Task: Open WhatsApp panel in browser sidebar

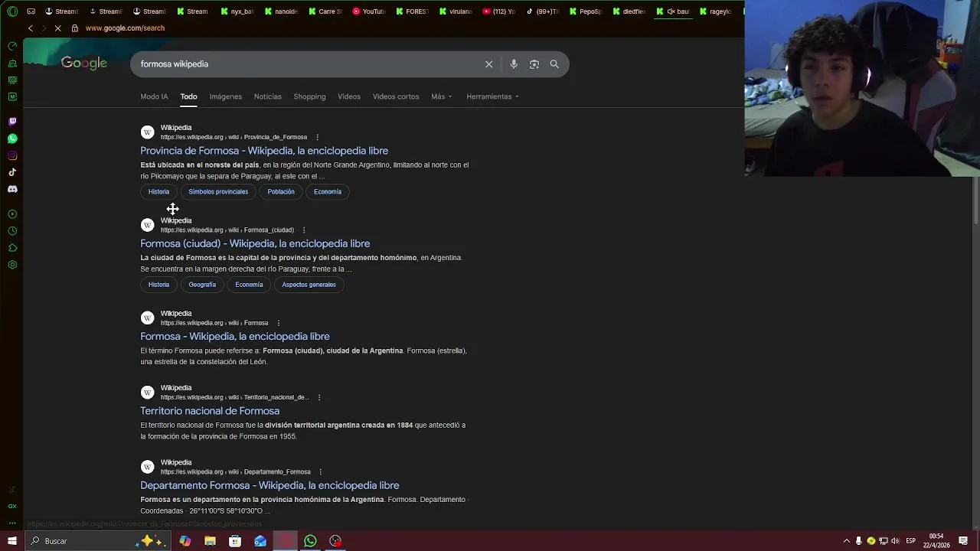Action: [x=12, y=139]
